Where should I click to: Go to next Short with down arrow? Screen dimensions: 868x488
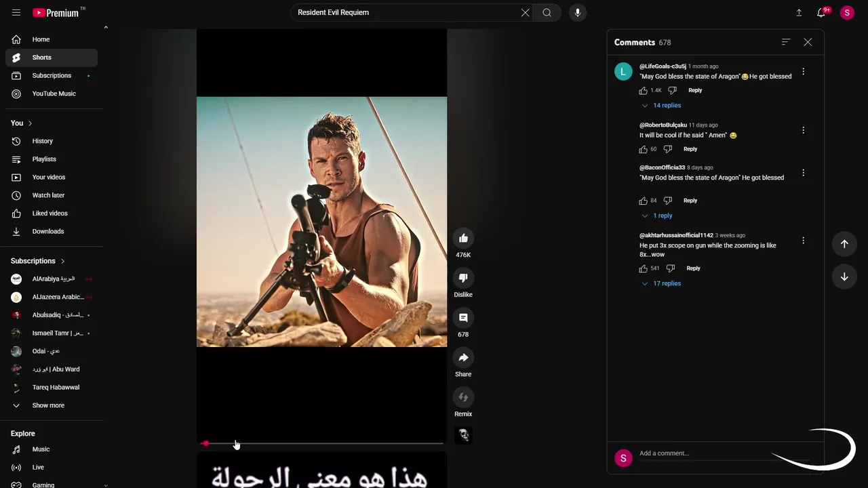coord(844,277)
